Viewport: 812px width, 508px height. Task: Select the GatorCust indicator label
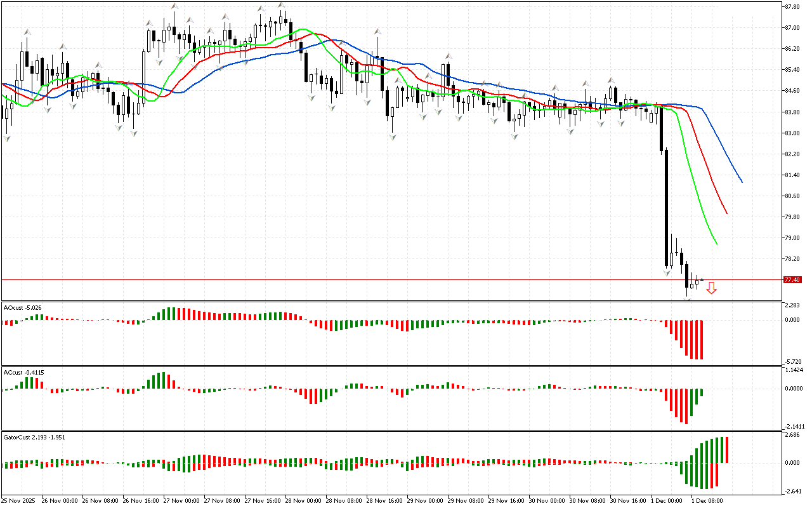(34, 437)
